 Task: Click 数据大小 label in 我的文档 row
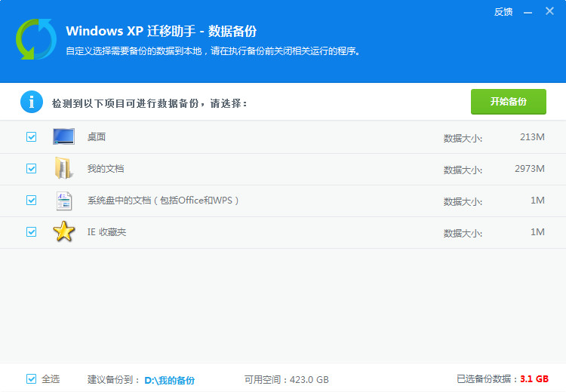(463, 170)
